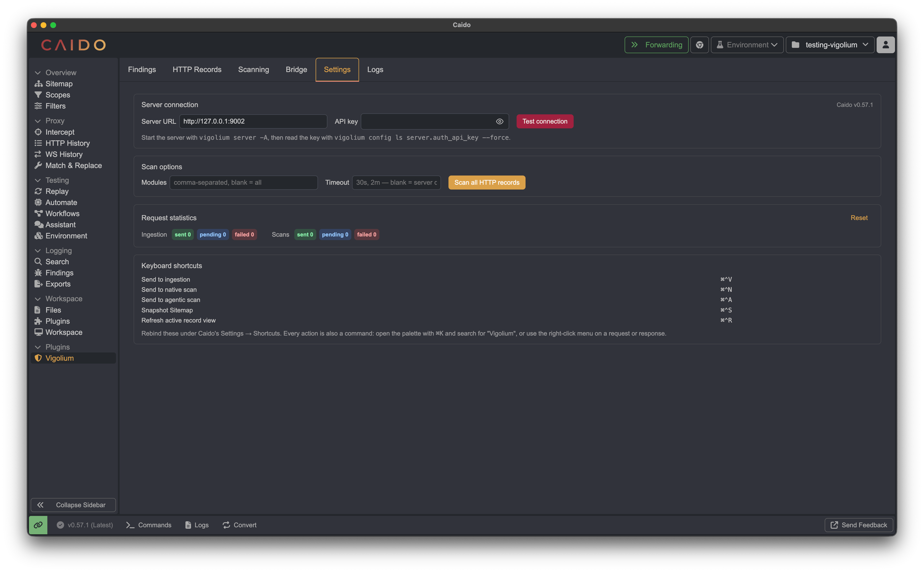Switch to the Findings tab

142,70
